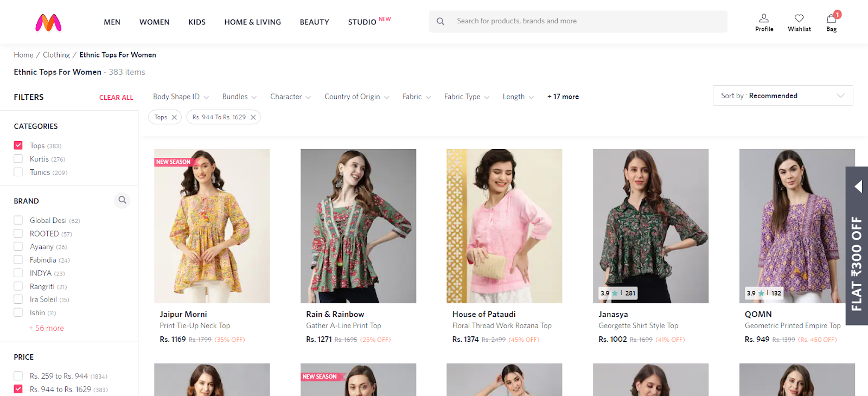Click Georgette Shirt Style Top title
The width and height of the screenshot is (868, 396).
(x=639, y=325)
